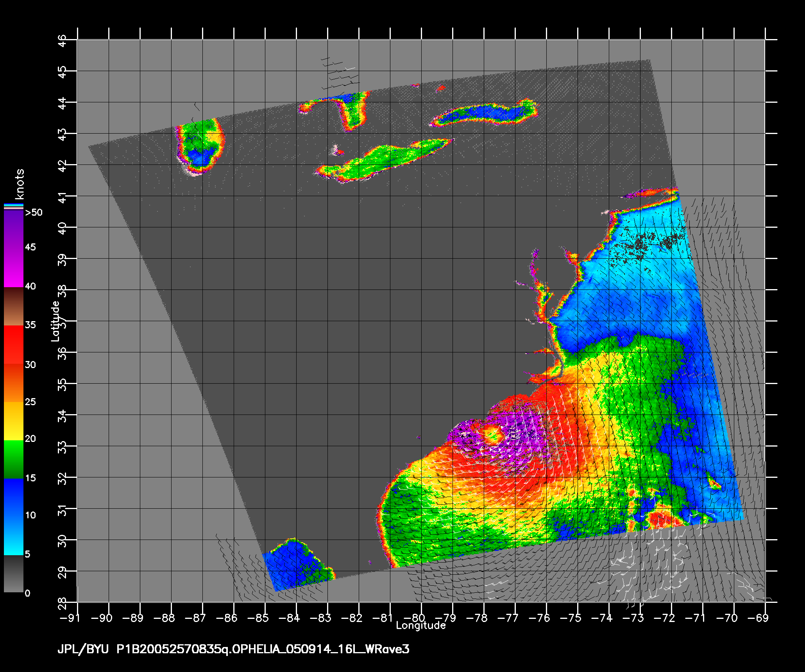Click the ">50" colorbar label
Image resolution: width=805 pixels, height=672 pixels.
click(x=34, y=213)
